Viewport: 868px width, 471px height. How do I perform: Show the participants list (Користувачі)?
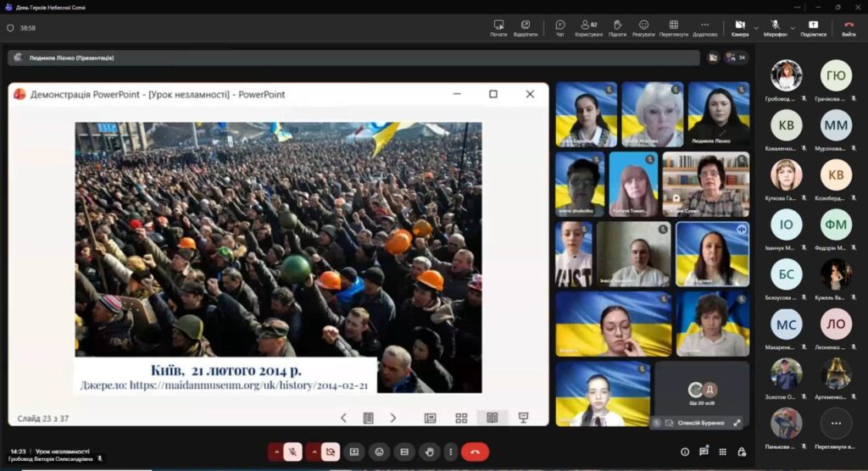(588, 27)
